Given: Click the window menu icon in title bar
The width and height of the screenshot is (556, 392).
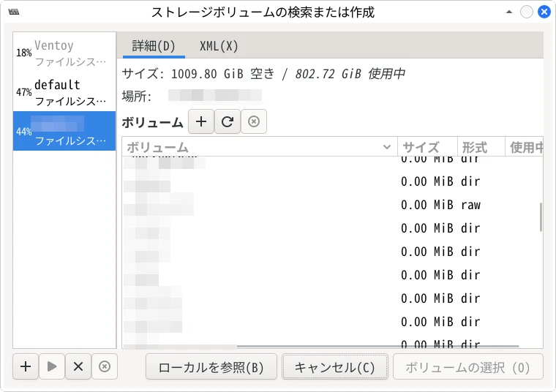Looking at the screenshot, I should coord(14,12).
